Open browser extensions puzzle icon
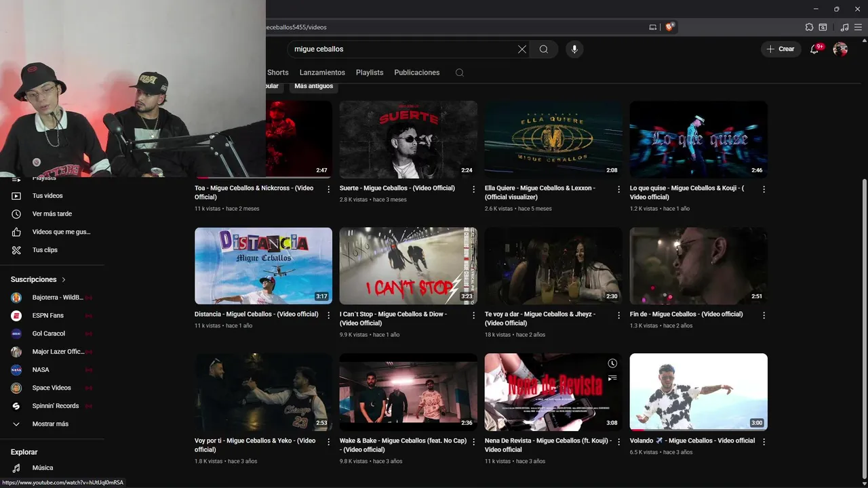This screenshot has height=488, width=868. (x=809, y=27)
